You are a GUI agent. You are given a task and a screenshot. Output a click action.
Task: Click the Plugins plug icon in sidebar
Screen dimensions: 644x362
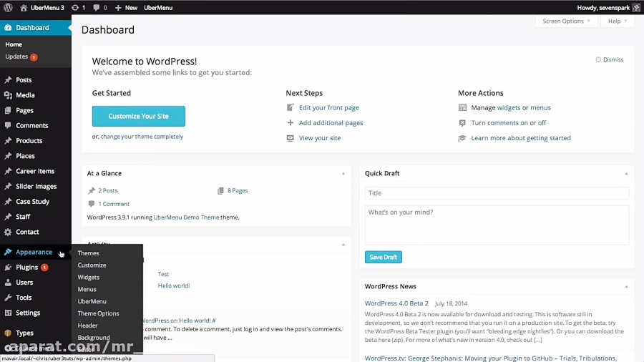pos(8,267)
